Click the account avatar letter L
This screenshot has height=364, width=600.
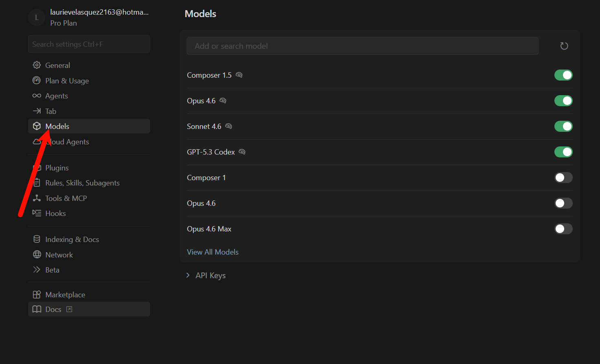(37, 17)
